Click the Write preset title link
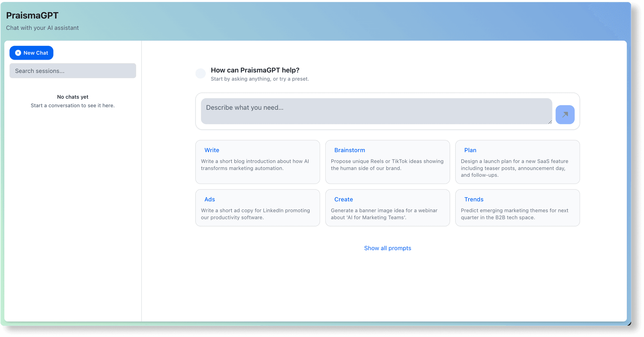 click(212, 150)
